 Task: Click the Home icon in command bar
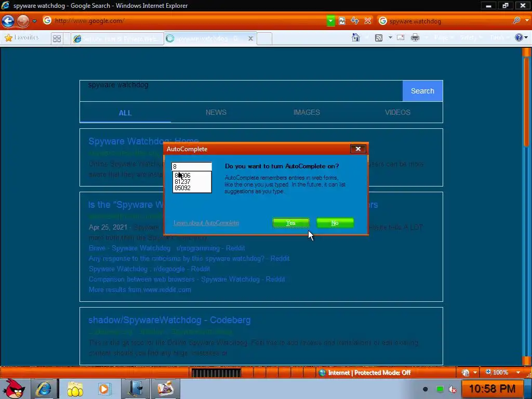[x=355, y=37]
